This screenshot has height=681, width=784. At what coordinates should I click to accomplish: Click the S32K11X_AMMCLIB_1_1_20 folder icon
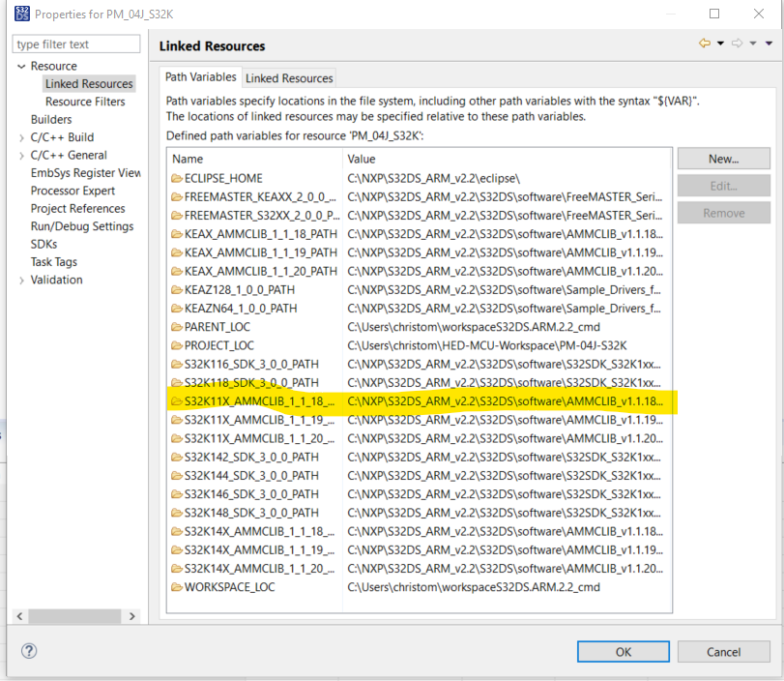coord(177,438)
